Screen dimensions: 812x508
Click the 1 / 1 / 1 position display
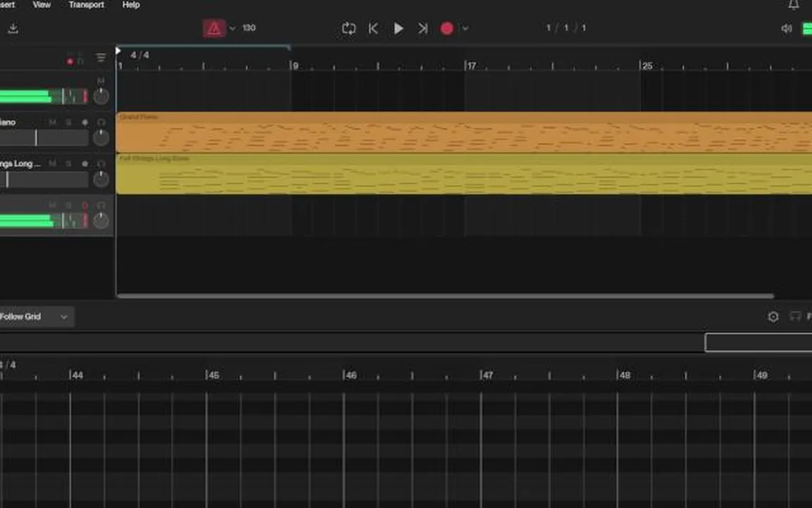click(566, 28)
